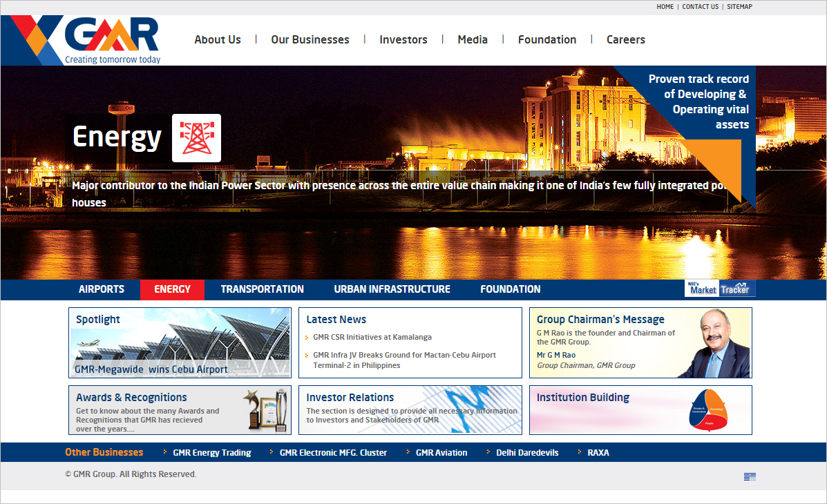This screenshot has width=827, height=504.
Task: Open the Careers menu
Action: [625, 39]
